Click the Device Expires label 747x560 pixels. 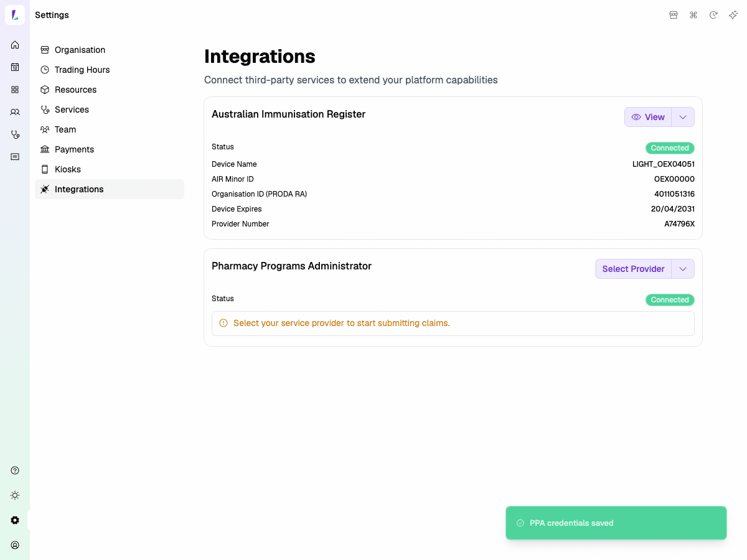237,209
